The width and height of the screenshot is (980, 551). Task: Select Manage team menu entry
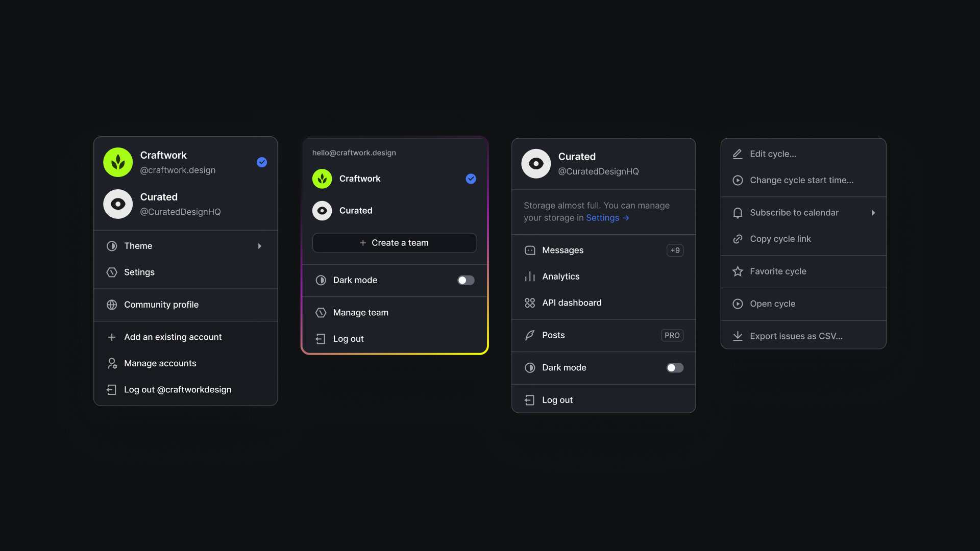[x=395, y=313]
